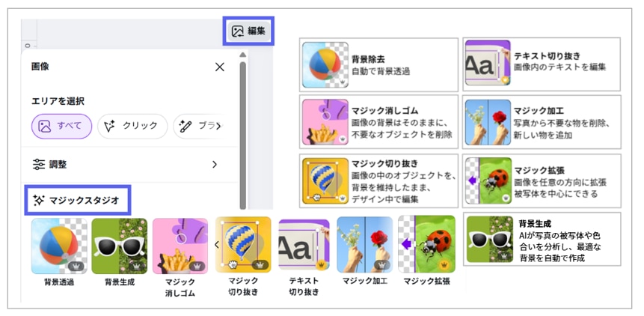Image resolution: width=644 pixels, height=316 pixels.
Task: Click the 背景除去 heading text
Action: [369, 59]
